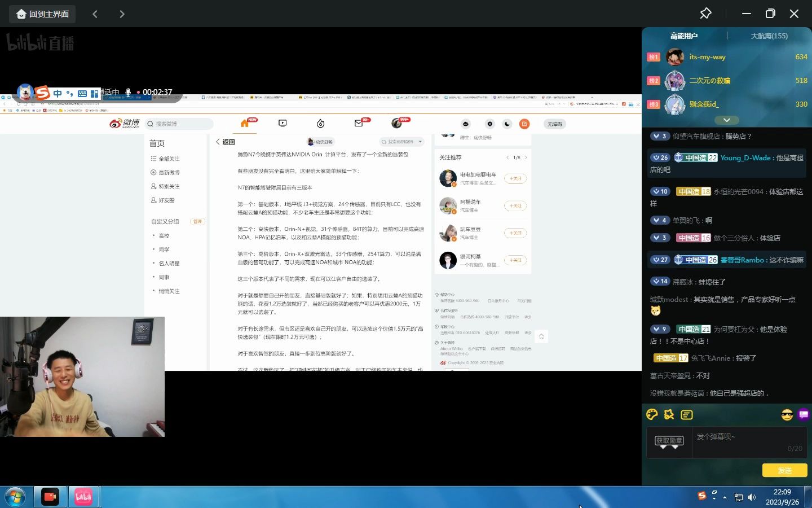The image size is (812, 508).
Task: Open the danmaku effects star icon
Action: [x=669, y=414]
